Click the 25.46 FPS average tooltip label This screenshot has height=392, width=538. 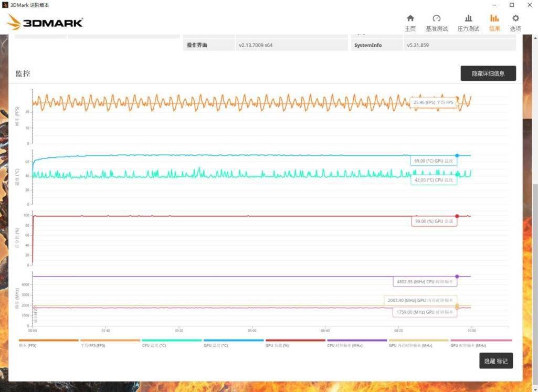tap(434, 102)
